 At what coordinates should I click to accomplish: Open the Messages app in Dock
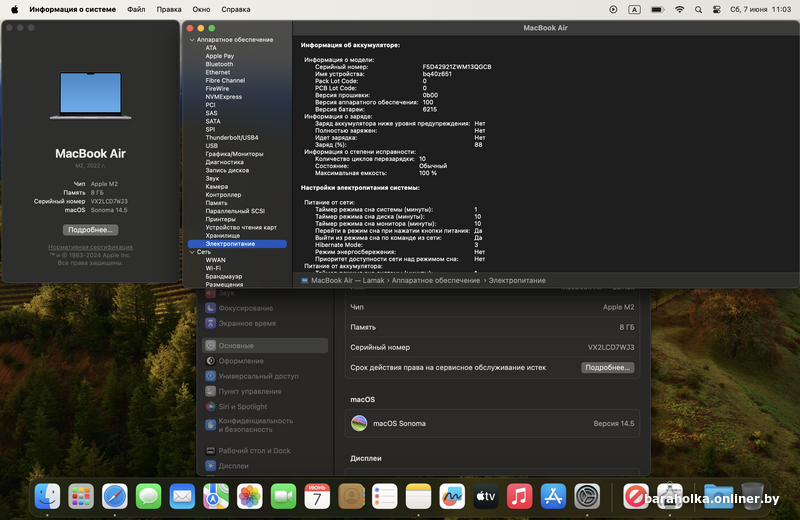[148, 496]
